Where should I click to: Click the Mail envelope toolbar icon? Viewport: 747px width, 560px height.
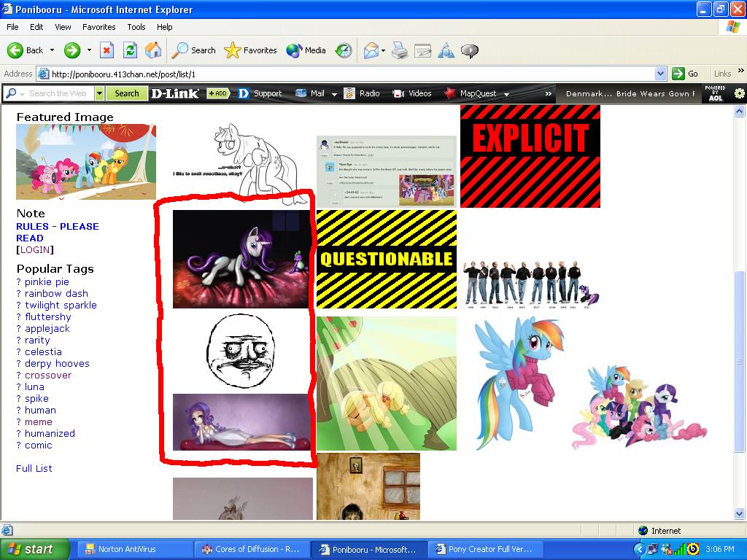371,50
